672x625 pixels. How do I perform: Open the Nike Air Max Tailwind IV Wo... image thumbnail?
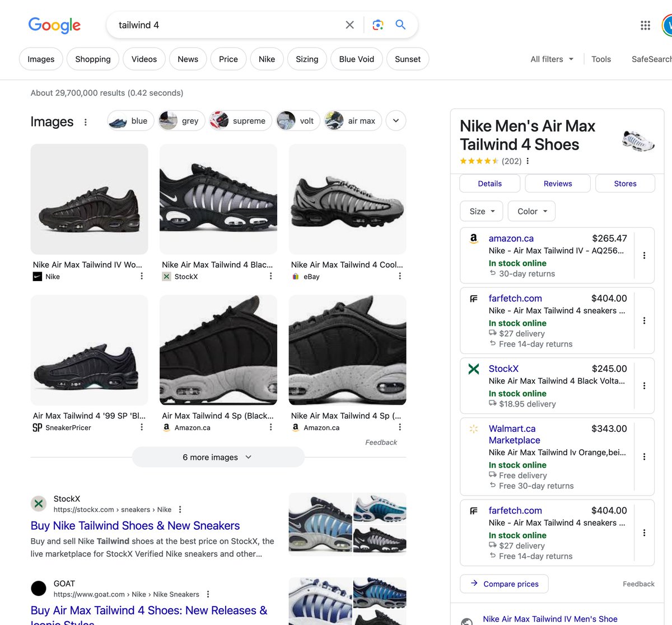(89, 199)
